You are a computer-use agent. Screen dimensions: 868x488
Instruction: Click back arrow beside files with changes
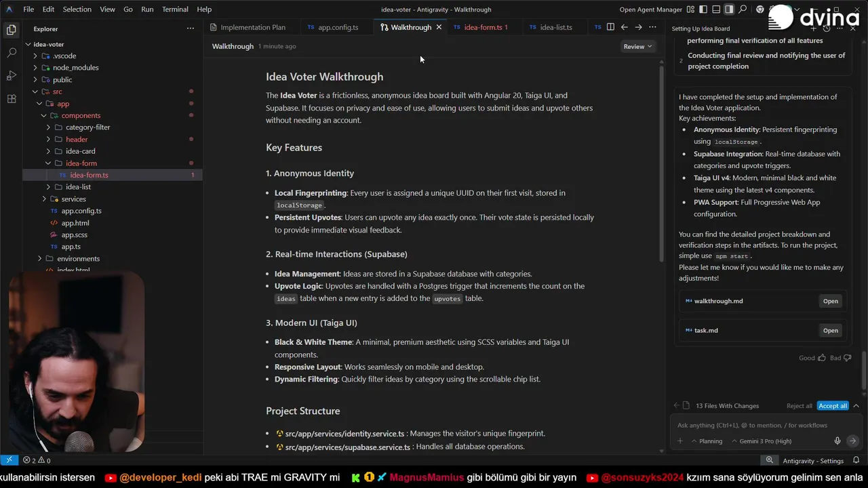click(x=676, y=405)
